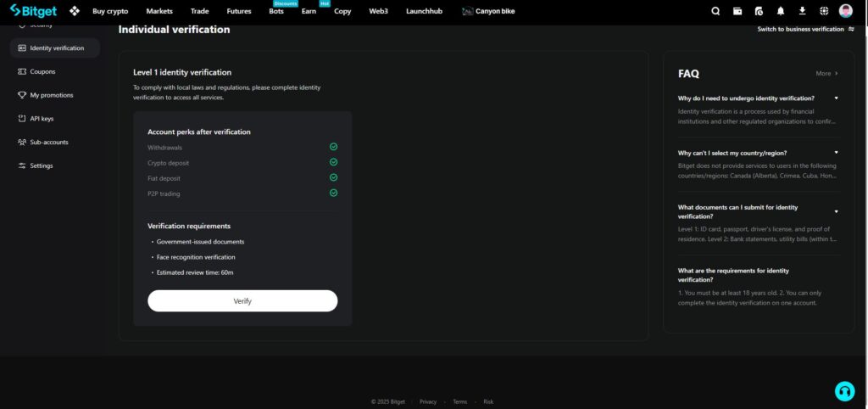Viewport: 868px width, 409px height.
Task: Click the My promotions trophy icon
Action: tap(22, 95)
